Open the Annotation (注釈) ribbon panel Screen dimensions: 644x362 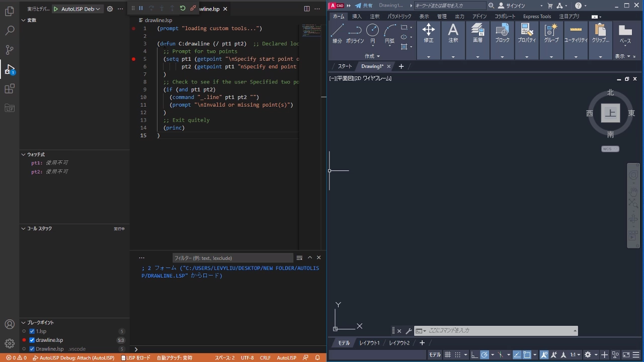[453, 40]
